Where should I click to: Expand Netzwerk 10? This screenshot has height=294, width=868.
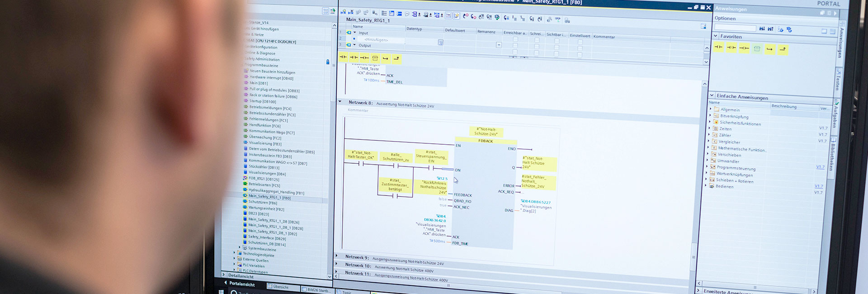(x=336, y=264)
